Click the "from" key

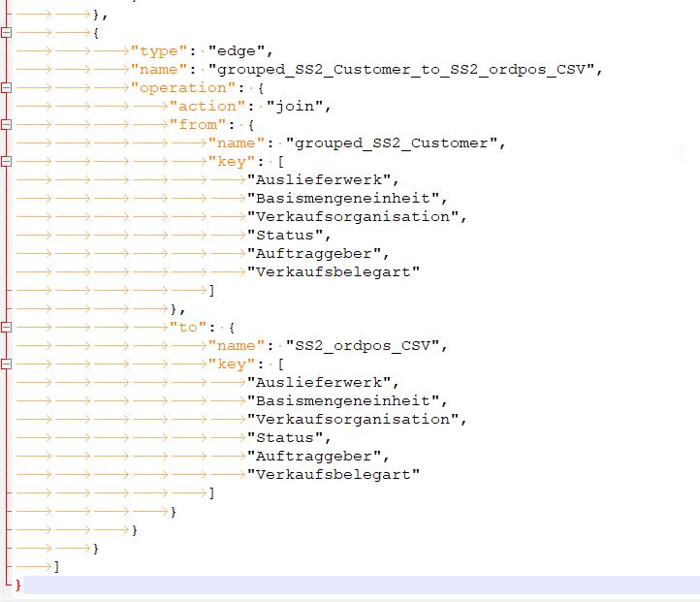(198, 124)
